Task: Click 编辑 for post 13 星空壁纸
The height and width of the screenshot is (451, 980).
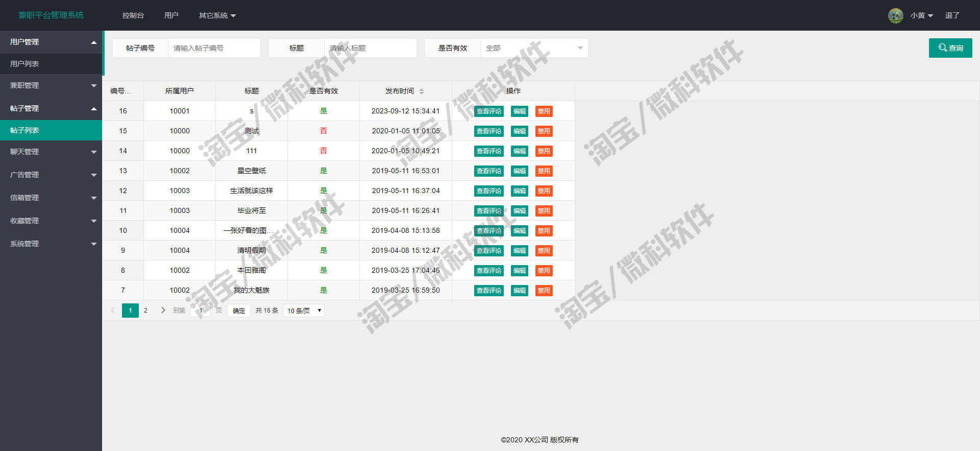Action: [x=520, y=171]
